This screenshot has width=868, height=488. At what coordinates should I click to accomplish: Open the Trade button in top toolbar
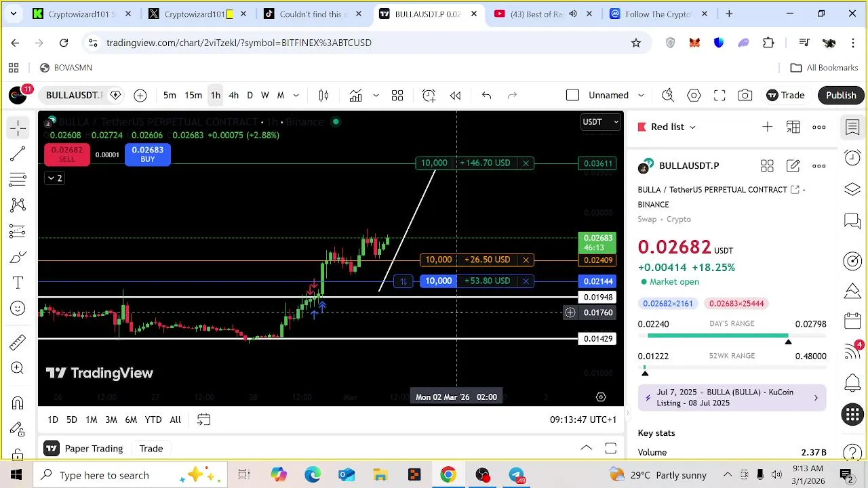(785, 96)
